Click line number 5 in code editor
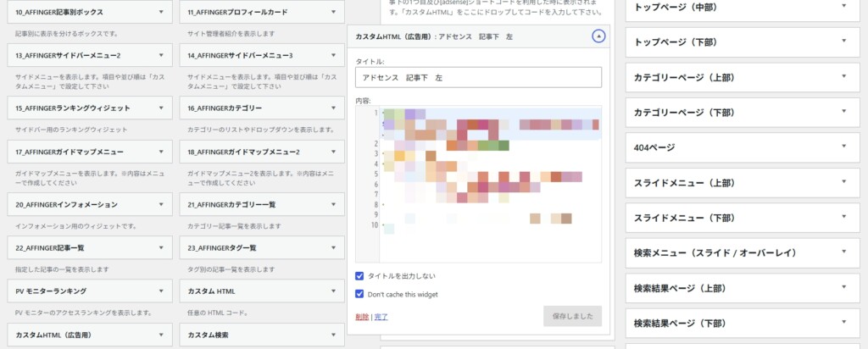 [x=376, y=174]
